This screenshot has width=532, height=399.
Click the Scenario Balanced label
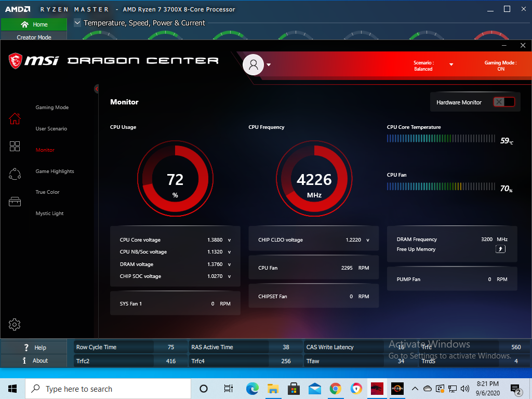click(423, 66)
